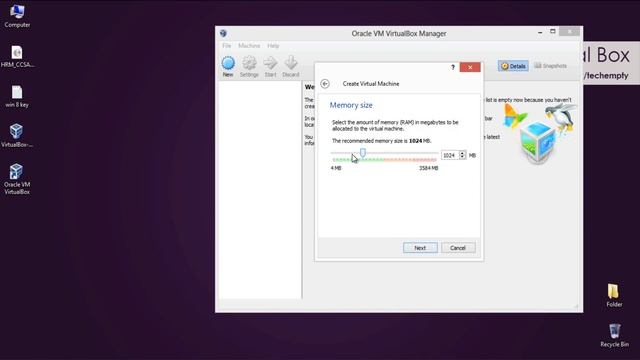Decrease memory with the spinner down arrow
Image resolution: width=640 pixels, height=360 pixels.
coord(462,157)
